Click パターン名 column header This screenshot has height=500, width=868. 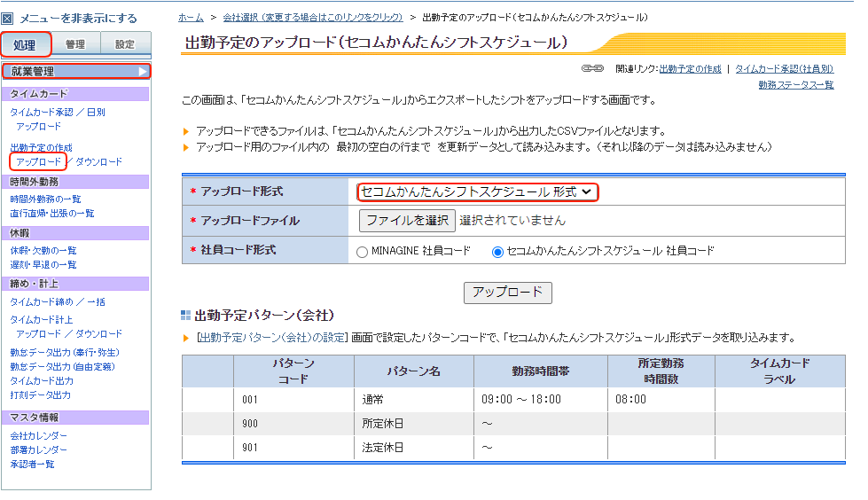click(414, 371)
